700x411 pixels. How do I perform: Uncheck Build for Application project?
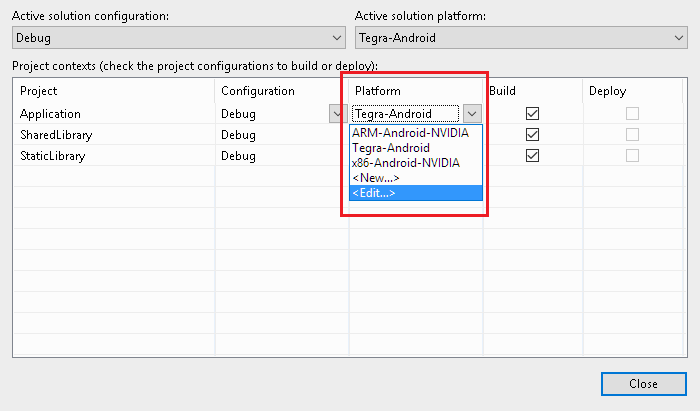(532, 113)
